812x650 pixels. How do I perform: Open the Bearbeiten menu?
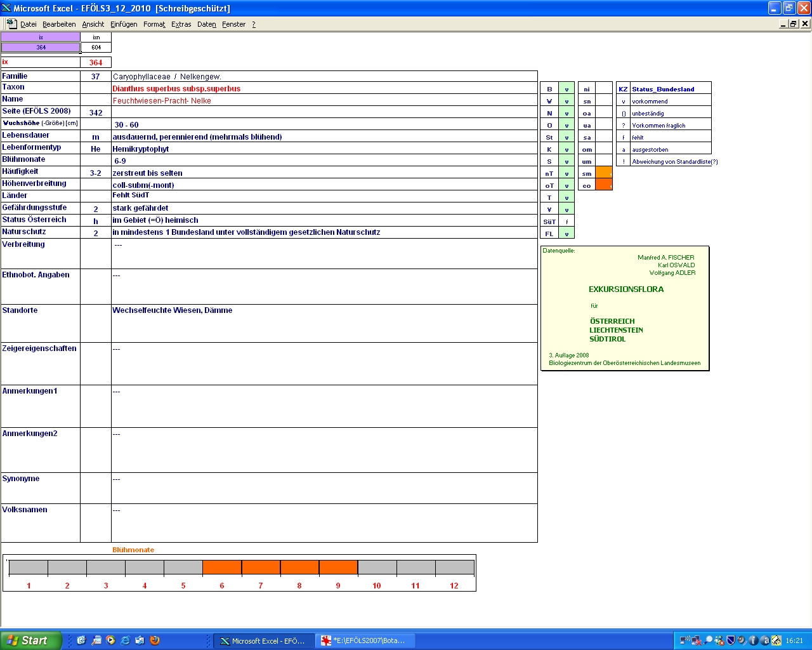click(x=59, y=24)
